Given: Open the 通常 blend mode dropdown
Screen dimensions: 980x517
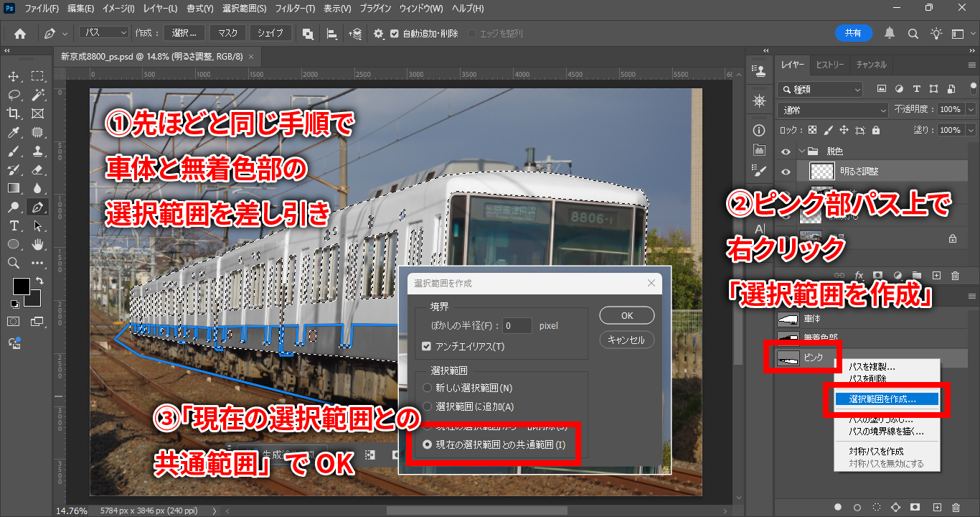Looking at the screenshot, I should pyautogui.click(x=833, y=110).
